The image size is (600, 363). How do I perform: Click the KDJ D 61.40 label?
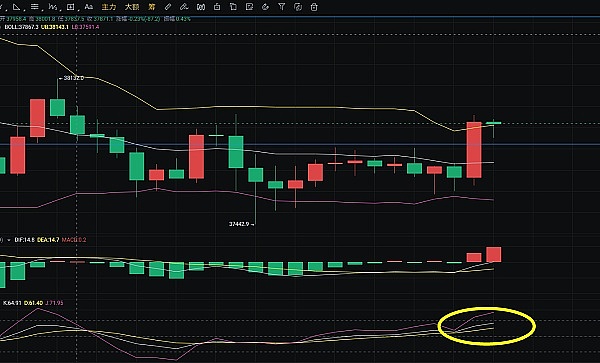33,303
